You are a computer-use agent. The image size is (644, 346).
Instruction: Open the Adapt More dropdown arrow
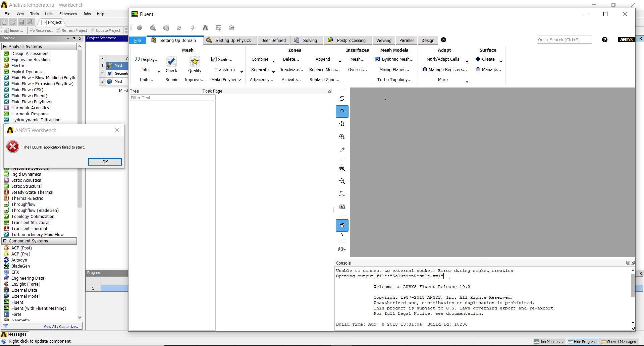pos(467,82)
